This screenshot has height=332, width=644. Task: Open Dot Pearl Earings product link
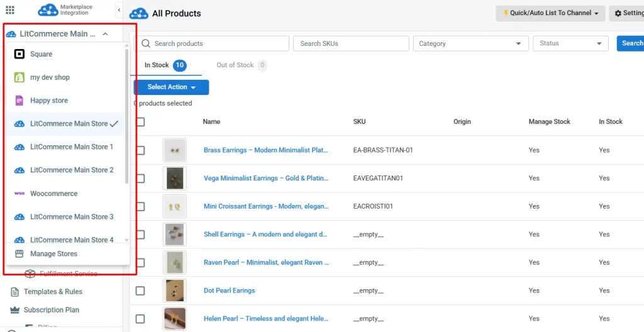click(x=229, y=291)
